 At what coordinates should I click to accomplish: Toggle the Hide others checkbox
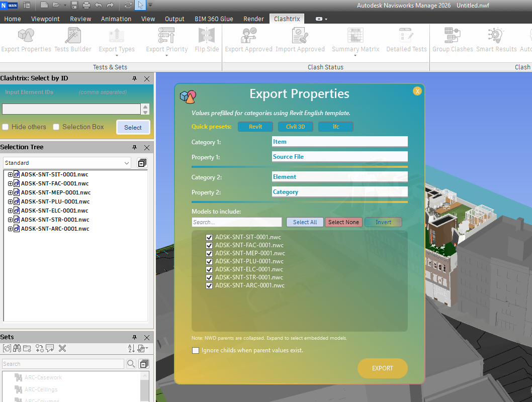pyautogui.click(x=5, y=127)
